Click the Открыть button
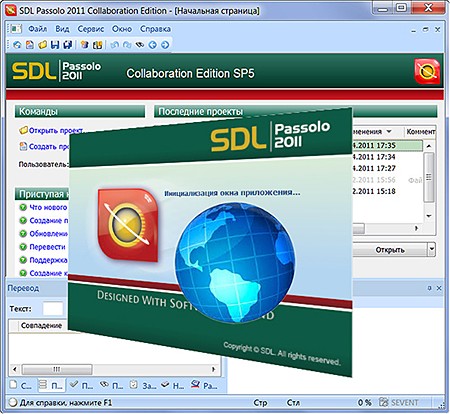 tap(390, 250)
